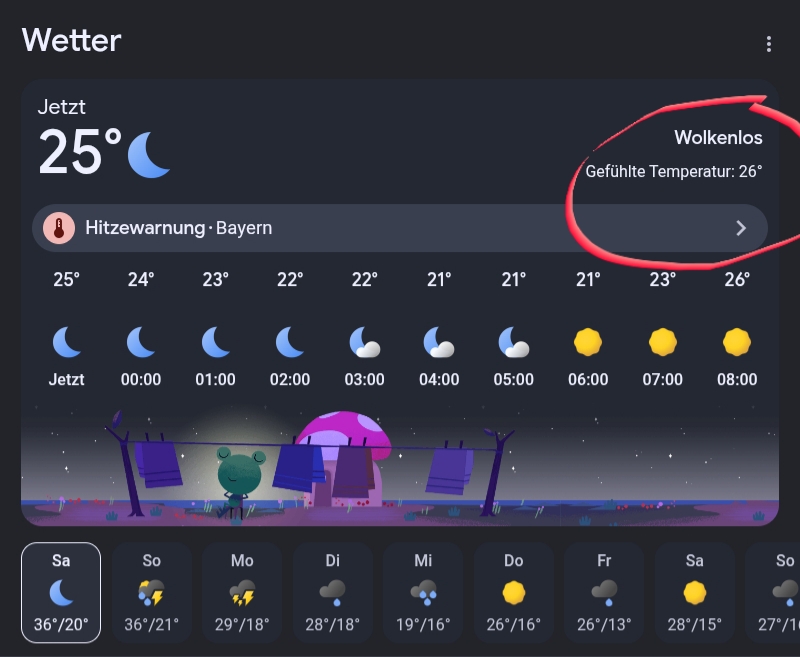The image size is (800, 657).
Task: Select the Di day card 28°/18°
Action: pyautogui.click(x=332, y=592)
